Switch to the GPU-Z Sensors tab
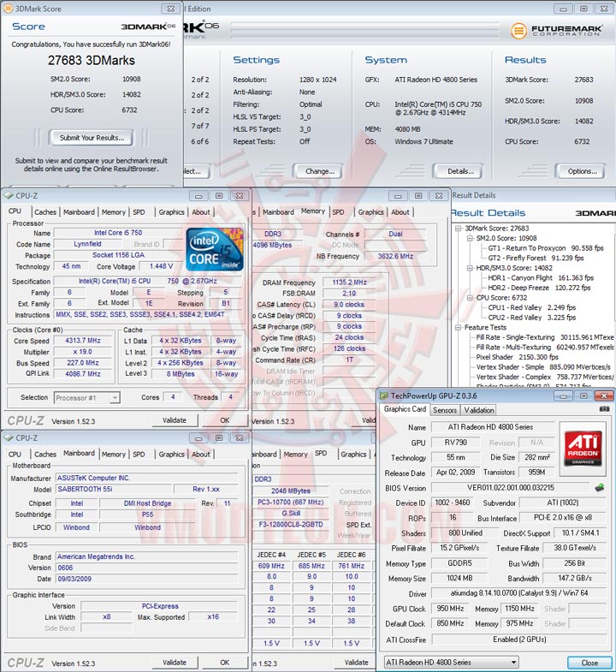 pyautogui.click(x=445, y=410)
